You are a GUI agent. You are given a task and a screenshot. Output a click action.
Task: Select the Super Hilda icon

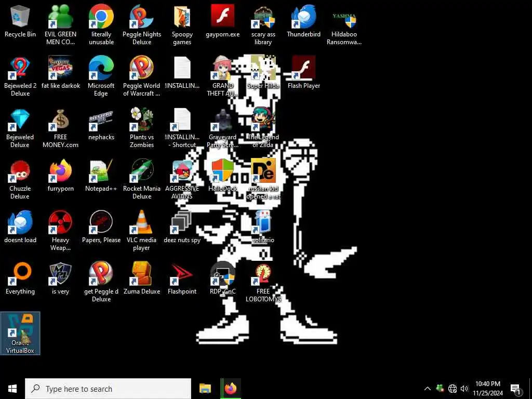pos(263,73)
